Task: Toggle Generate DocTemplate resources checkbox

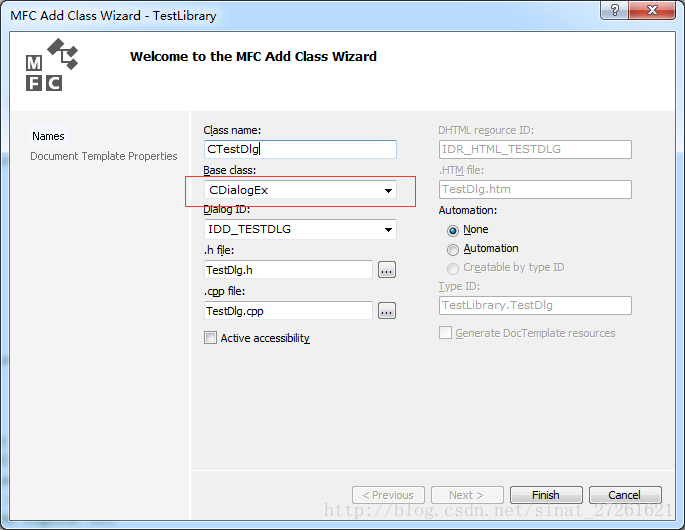Action: tap(445, 333)
